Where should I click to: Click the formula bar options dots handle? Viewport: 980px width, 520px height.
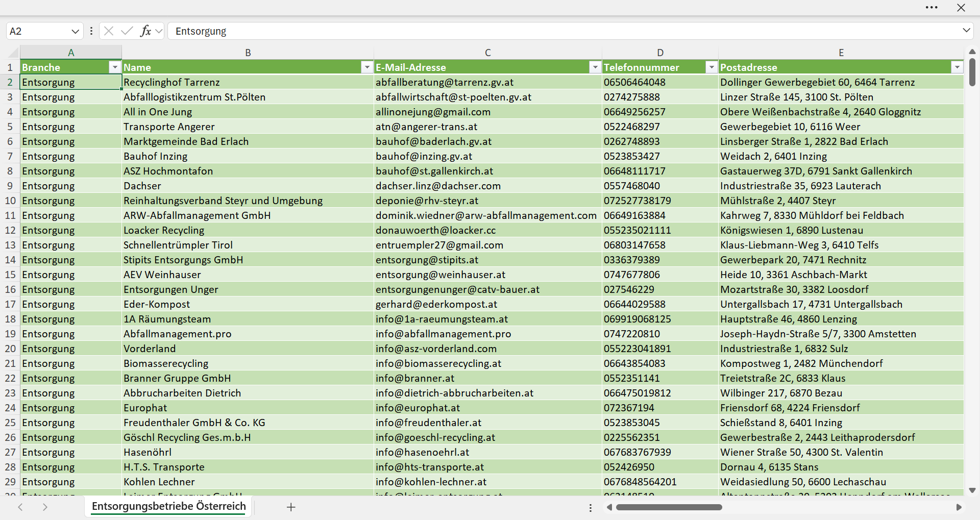91,31
